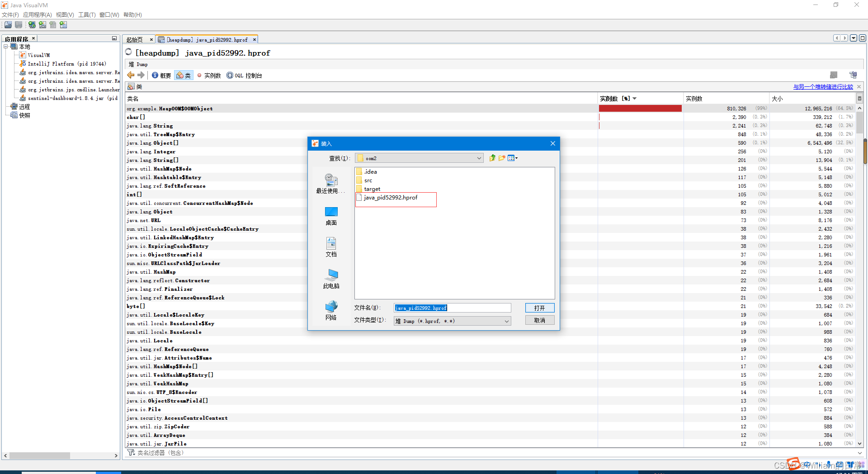The image size is (868, 474).
Task: Open the target folder
Action: pyautogui.click(x=368, y=189)
